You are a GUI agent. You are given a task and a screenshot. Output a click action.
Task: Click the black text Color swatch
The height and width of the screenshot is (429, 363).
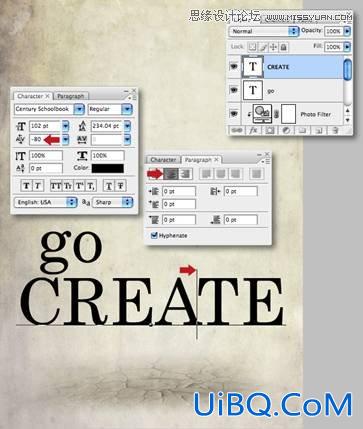tap(108, 168)
